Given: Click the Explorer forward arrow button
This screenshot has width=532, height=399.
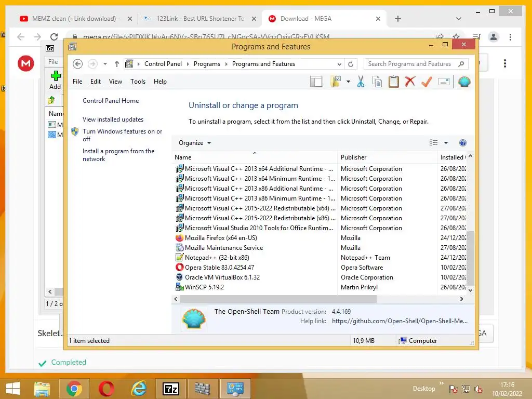Looking at the screenshot, I should click(92, 64).
